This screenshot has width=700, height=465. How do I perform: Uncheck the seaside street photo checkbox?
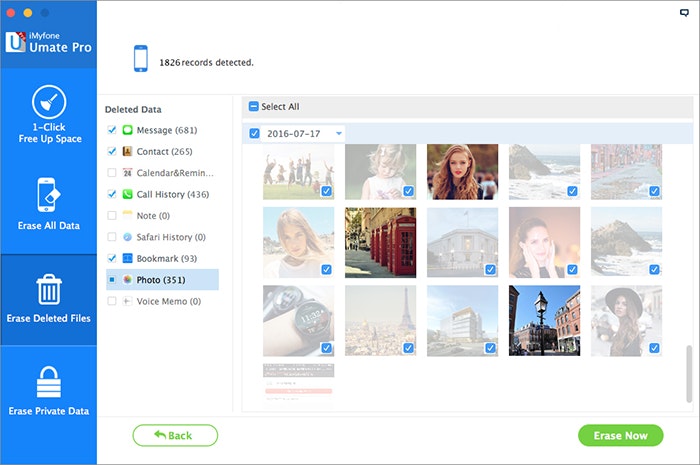[x=654, y=191]
